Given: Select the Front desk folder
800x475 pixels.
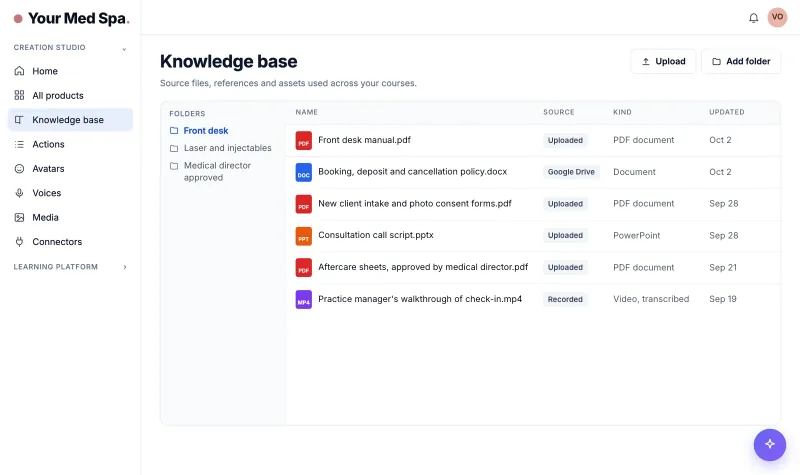Looking at the screenshot, I should (206, 131).
